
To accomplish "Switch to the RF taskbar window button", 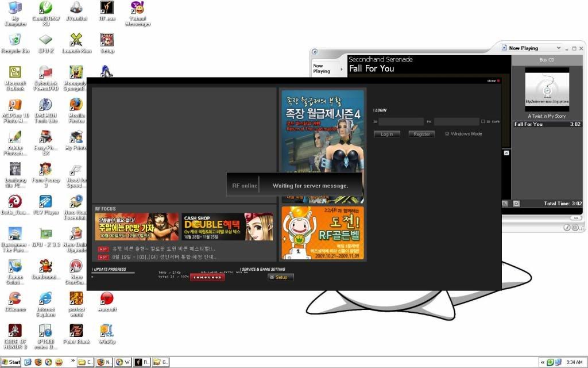I will pos(142,362).
